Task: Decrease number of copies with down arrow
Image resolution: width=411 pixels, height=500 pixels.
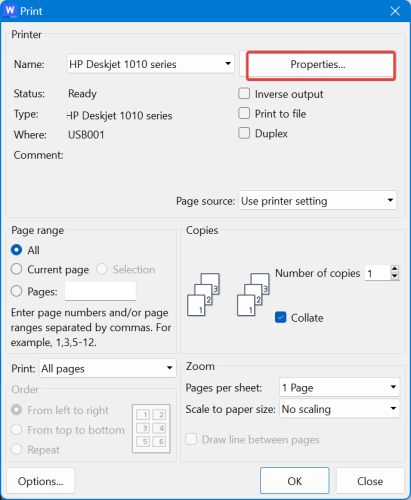Action: coord(395,277)
